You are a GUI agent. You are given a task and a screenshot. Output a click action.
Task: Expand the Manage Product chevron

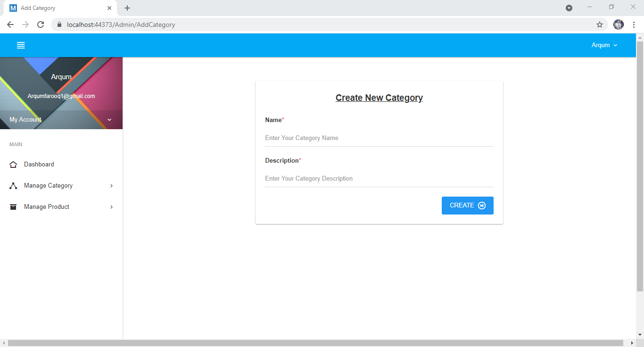coord(112,207)
